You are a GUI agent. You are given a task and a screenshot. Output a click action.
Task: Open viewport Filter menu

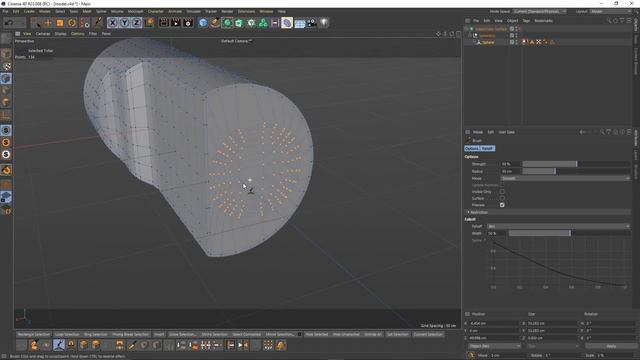click(x=93, y=34)
